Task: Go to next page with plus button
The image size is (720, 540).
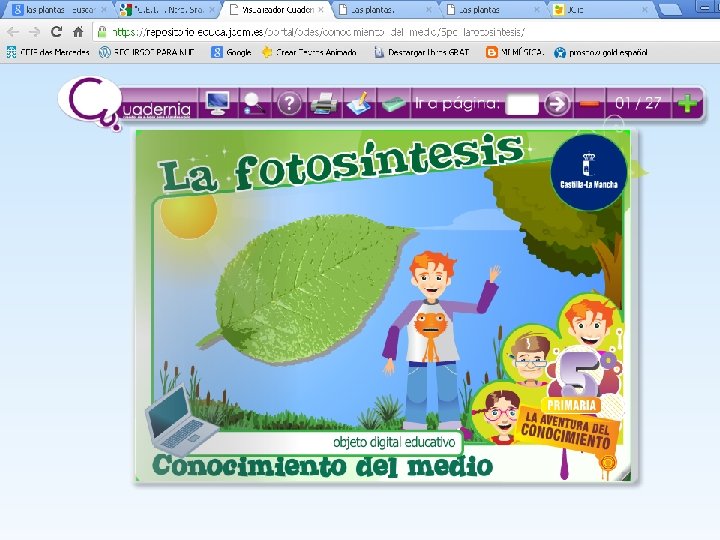Action: coord(687,103)
